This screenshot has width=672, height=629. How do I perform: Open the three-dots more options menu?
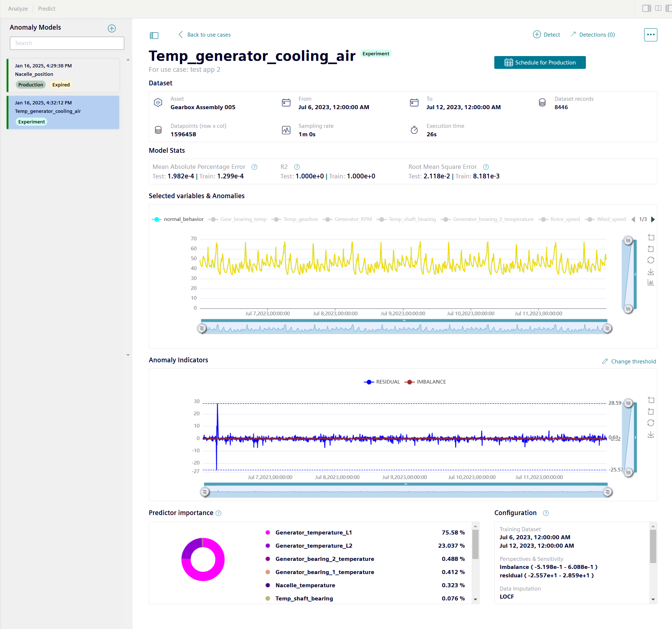pyautogui.click(x=650, y=35)
